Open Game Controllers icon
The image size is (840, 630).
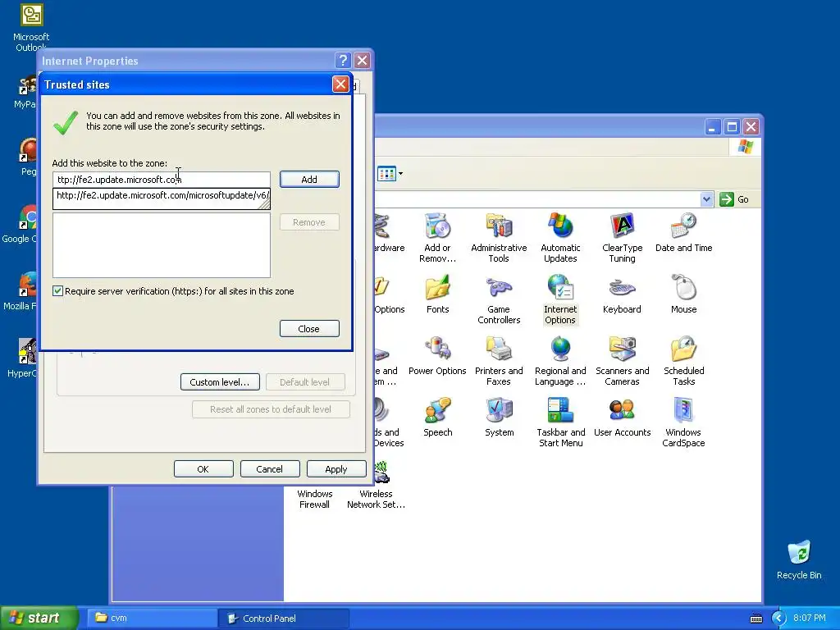(x=499, y=299)
